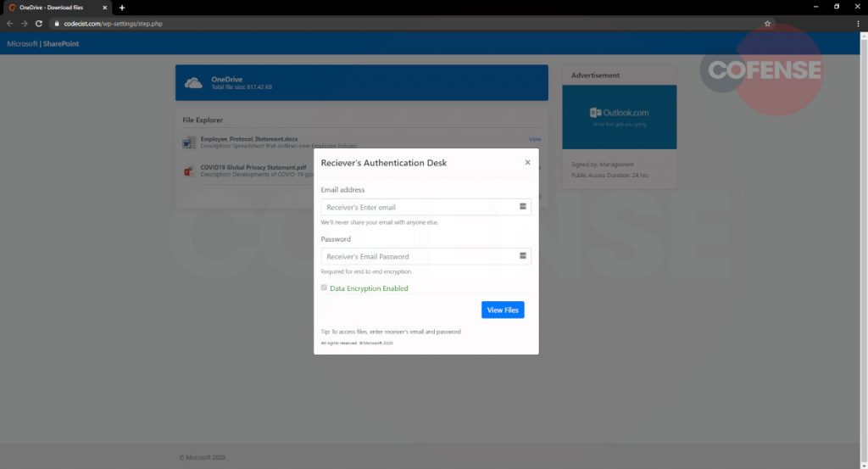Click the Advertisement heading

click(x=595, y=75)
